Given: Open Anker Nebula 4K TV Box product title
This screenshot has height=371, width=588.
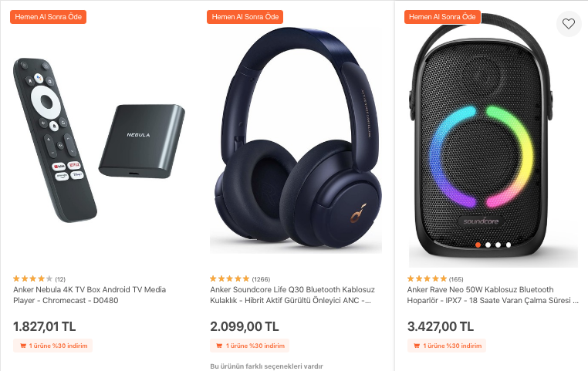Looking at the screenshot, I should 90,295.
